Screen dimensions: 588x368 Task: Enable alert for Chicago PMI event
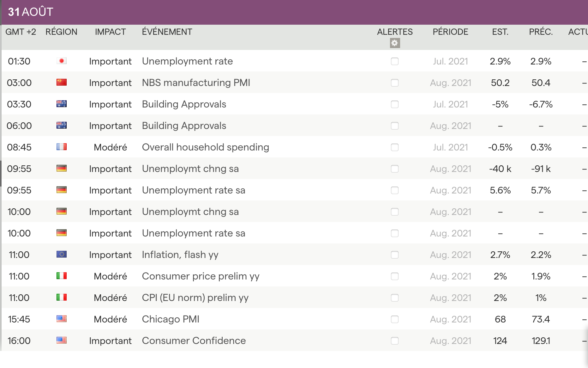click(x=395, y=319)
